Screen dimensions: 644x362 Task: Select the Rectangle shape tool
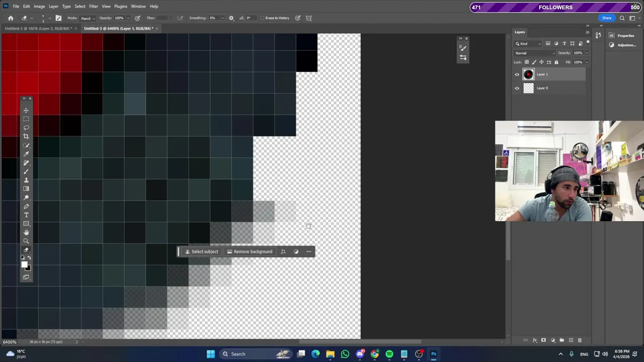[26, 224]
